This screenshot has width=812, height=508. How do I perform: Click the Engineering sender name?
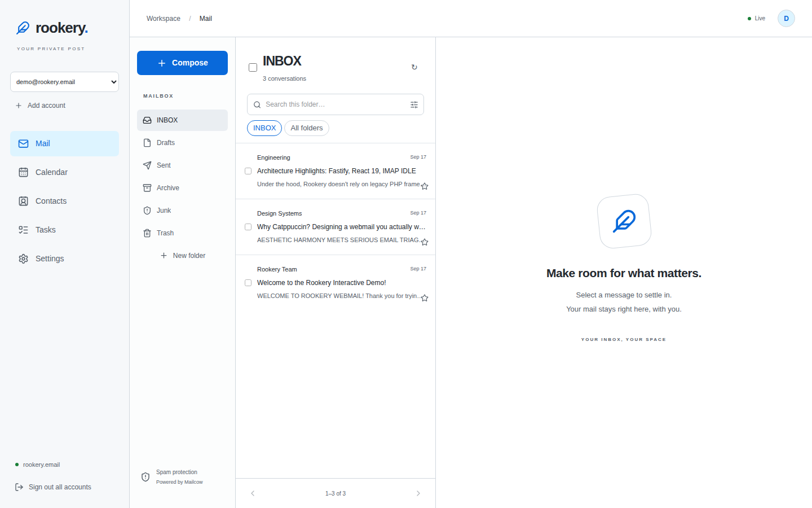pos(273,157)
